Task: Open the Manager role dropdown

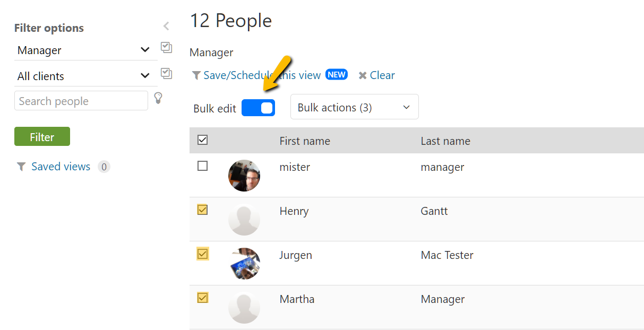Action: tap(83, 50)
